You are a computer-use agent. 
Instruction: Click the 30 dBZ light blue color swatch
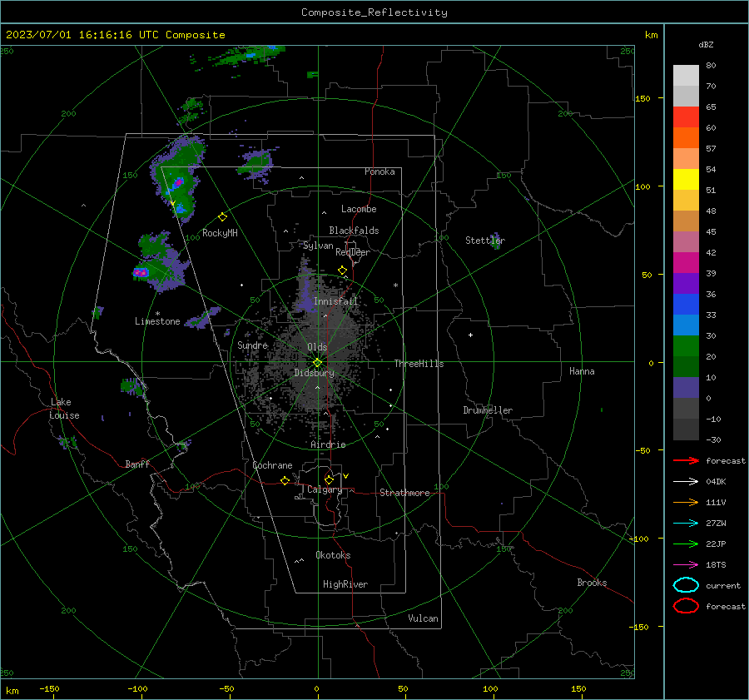point(686,325)
